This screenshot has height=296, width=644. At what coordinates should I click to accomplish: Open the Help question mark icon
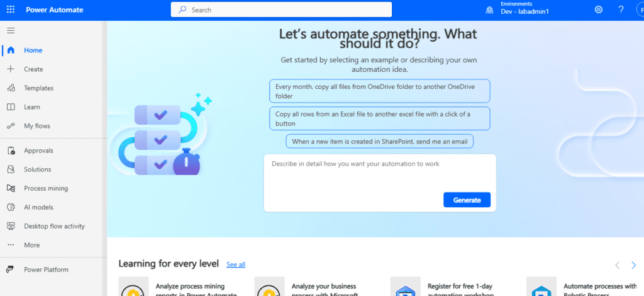621,10
